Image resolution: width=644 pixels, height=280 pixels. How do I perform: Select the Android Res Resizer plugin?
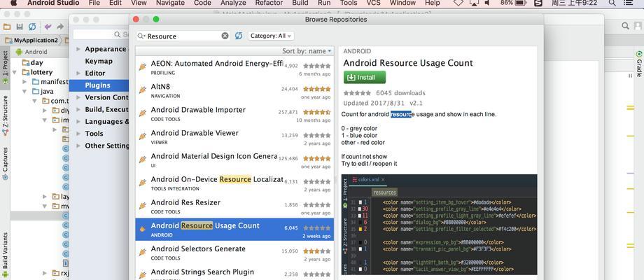[234, 206]
